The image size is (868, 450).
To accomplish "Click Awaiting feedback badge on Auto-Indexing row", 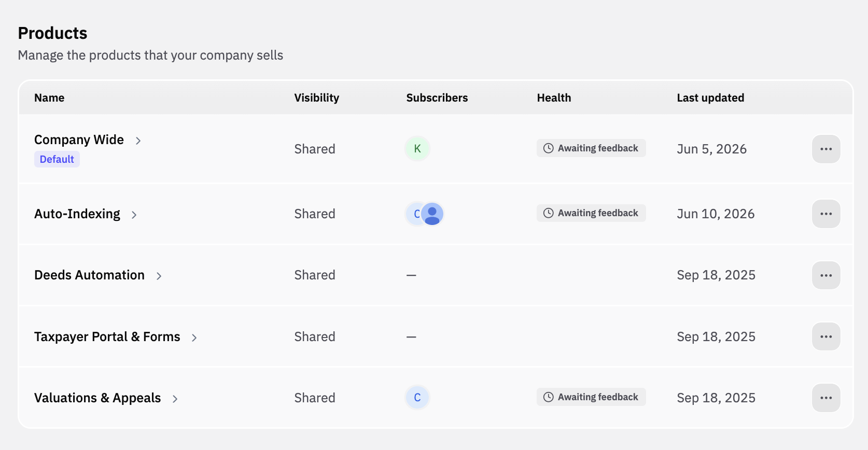I will click(591, 213).
